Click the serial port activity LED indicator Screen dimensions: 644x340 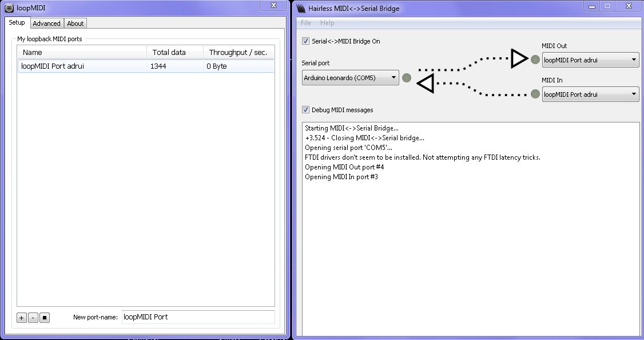[x=407, y=78]
